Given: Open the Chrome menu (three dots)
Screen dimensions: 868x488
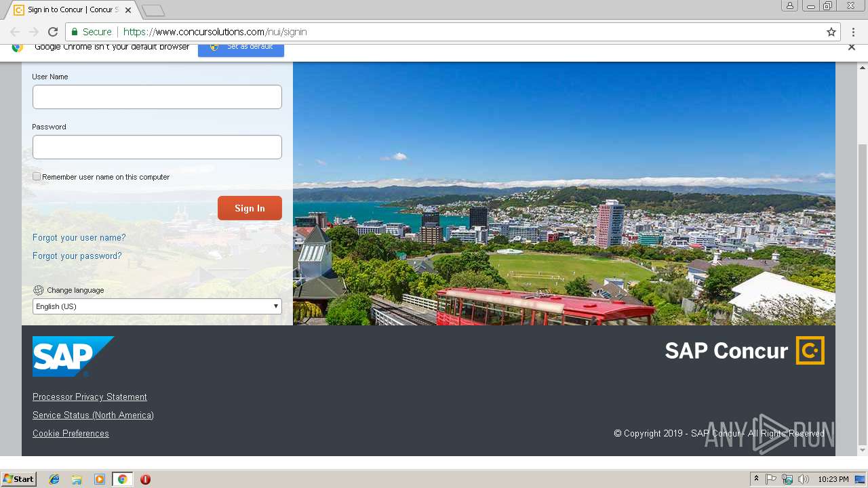Looking at the screenshot, I should (854, 32).
